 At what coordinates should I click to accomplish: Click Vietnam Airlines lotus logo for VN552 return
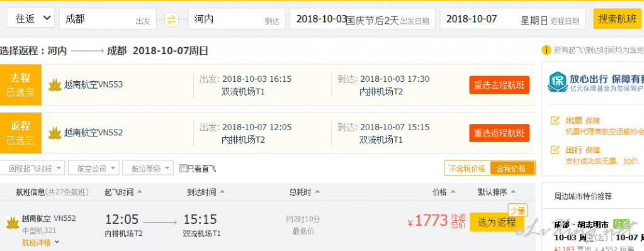click(55, 133)
